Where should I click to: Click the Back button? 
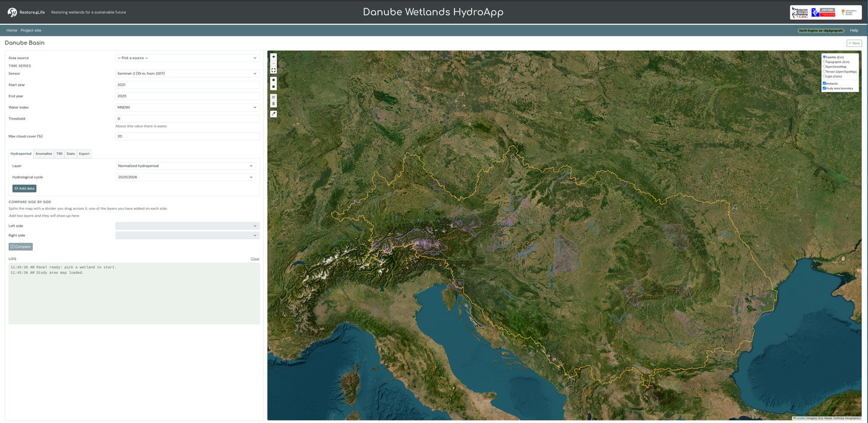pos(854,43)
